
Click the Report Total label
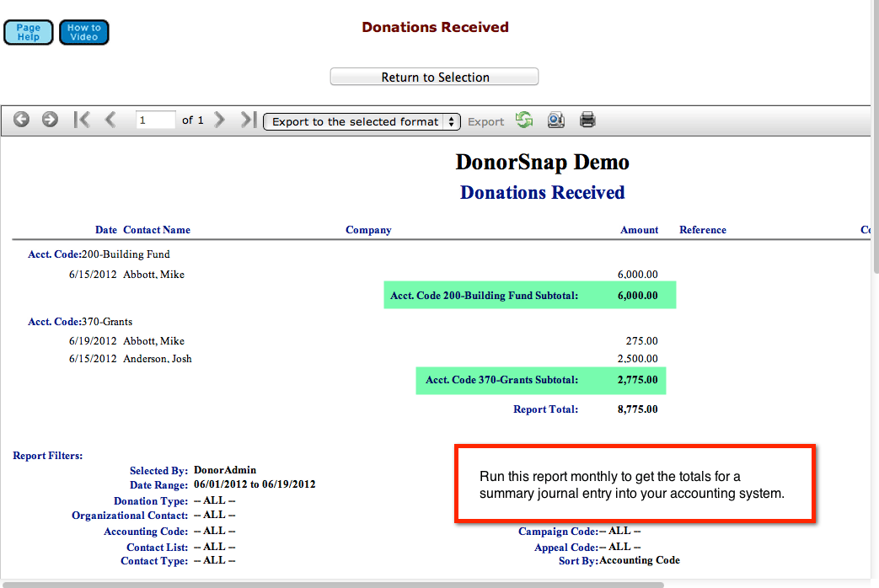[x=545, y=409]
